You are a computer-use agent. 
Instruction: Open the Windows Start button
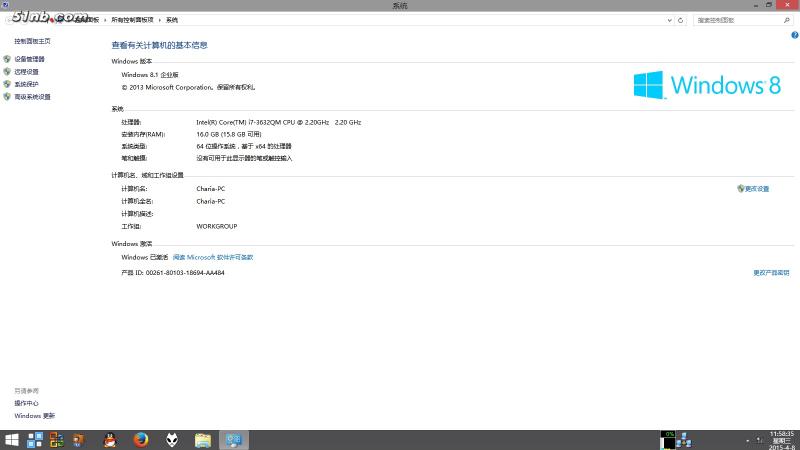coord(11,440)
